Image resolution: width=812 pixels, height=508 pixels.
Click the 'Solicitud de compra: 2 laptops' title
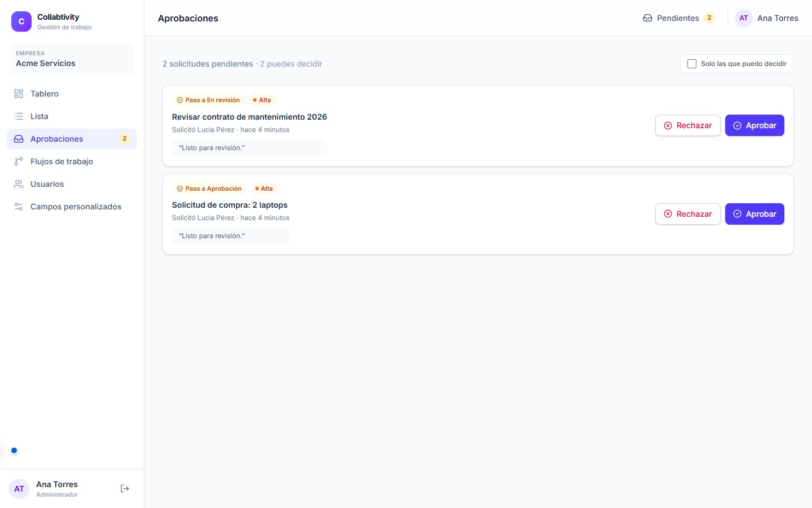coord(230,205)
